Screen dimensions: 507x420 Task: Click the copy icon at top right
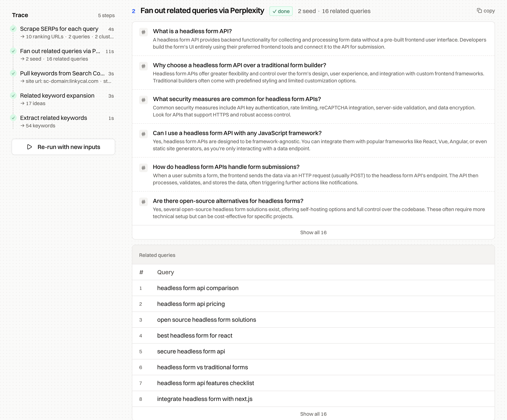(x=479, y=11)
